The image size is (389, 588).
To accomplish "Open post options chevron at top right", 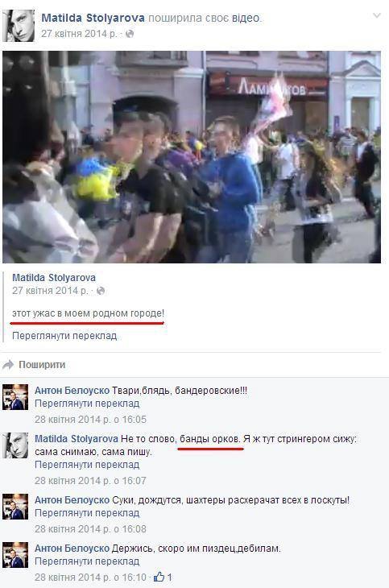I will [377, 15].
